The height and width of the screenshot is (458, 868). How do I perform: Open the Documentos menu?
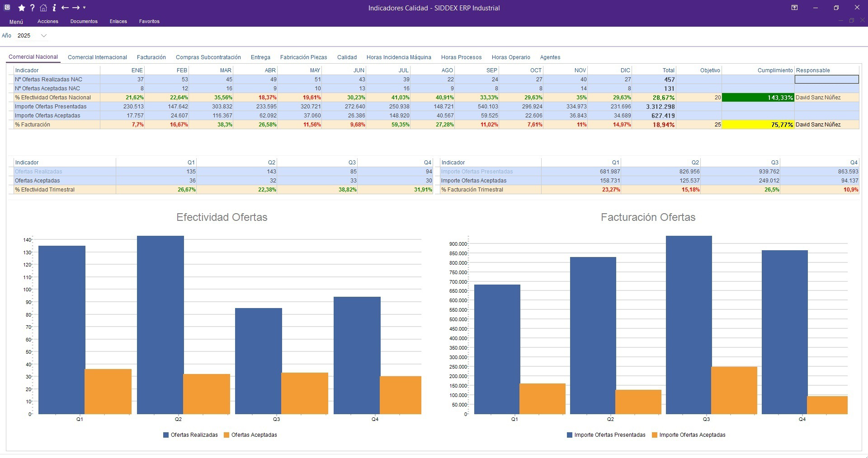(x=84, y=22)
